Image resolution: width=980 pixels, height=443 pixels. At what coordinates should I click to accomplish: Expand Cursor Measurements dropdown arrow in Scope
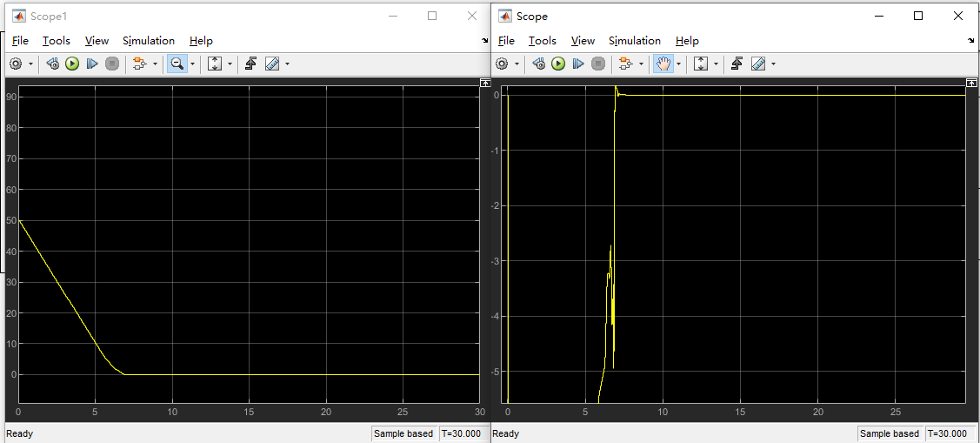coord(773,64)
